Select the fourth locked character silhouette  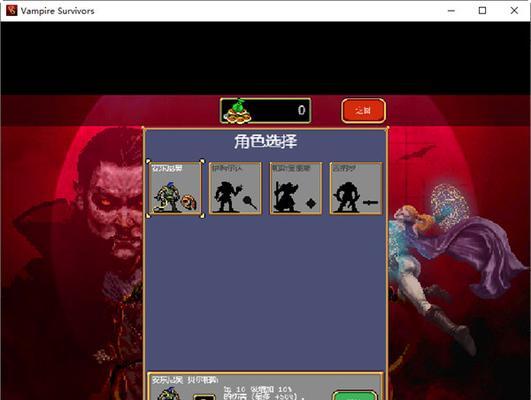(x=356, y=188)
